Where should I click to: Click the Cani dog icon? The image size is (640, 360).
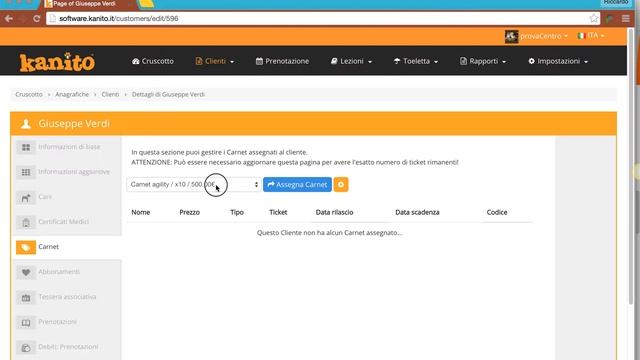pos(26,198)
